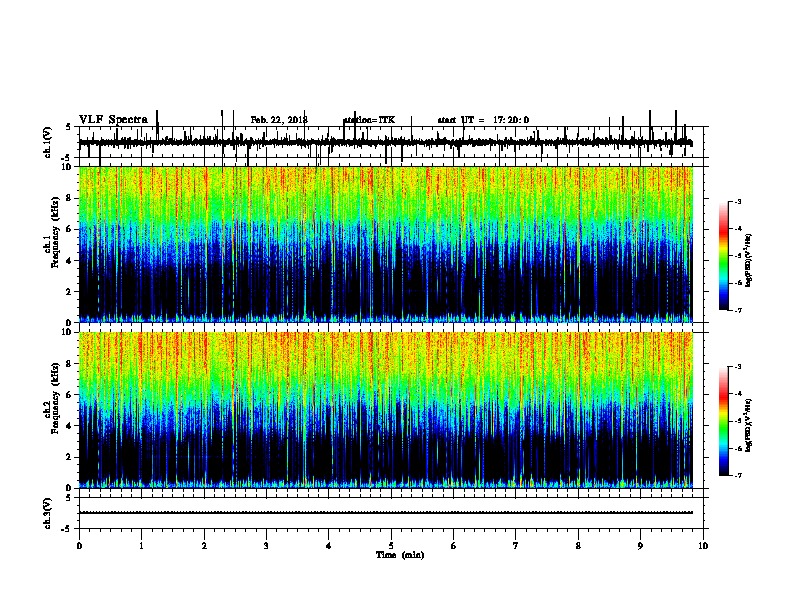Click the flat ch.3 voltage trace
This screenshot has height=612, width=792.
click(385, 513)
